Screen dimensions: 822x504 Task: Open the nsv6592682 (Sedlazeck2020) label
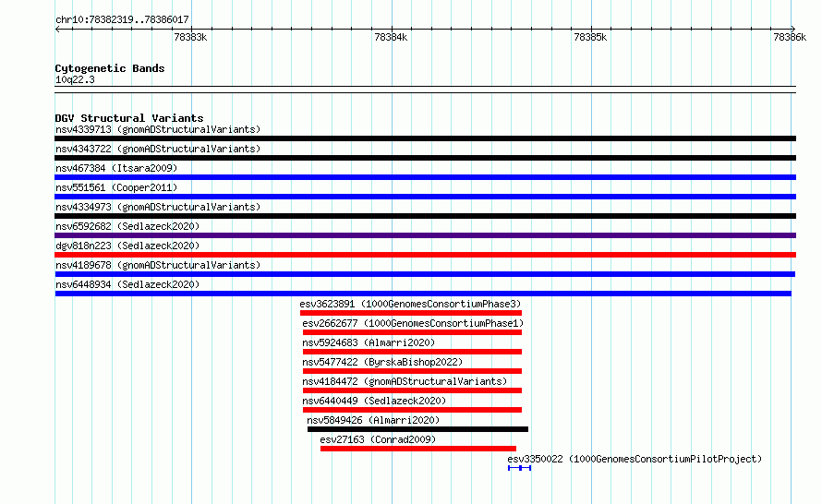click(127, 226)
